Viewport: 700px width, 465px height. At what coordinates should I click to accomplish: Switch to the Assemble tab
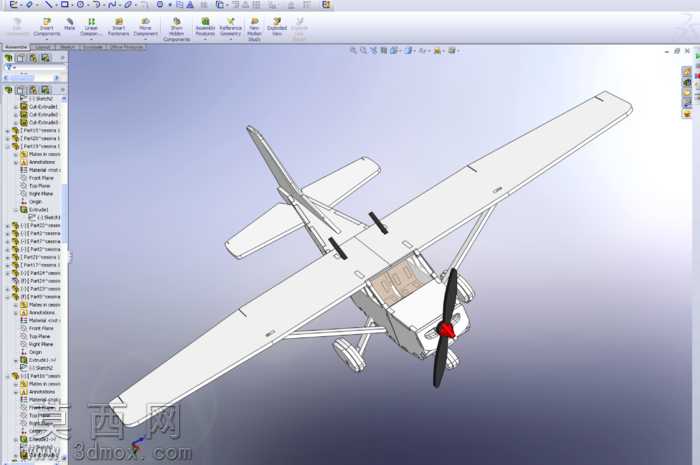coord(16,47)
